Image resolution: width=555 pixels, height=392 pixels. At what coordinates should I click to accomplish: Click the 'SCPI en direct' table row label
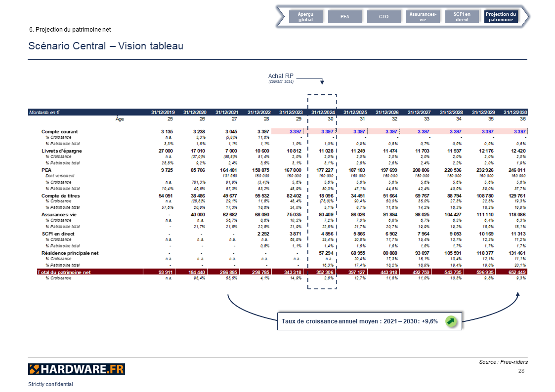58,234
